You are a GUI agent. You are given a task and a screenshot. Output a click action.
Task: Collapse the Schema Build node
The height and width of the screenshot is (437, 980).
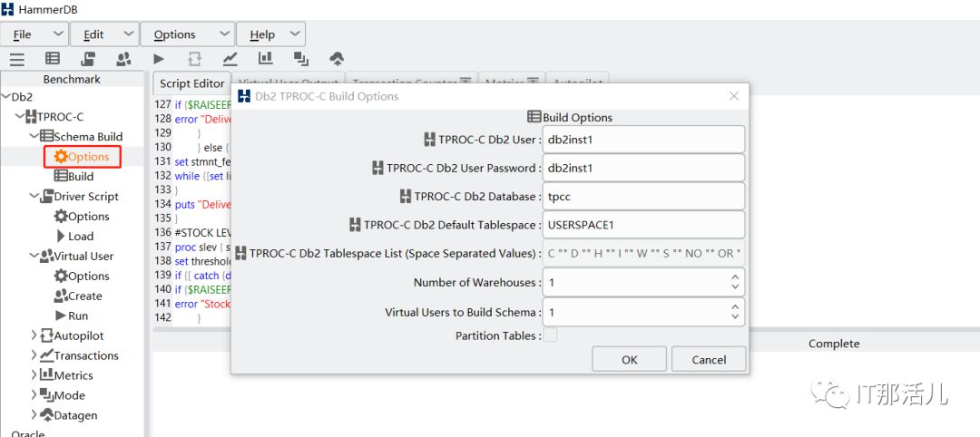pos(34,137)
